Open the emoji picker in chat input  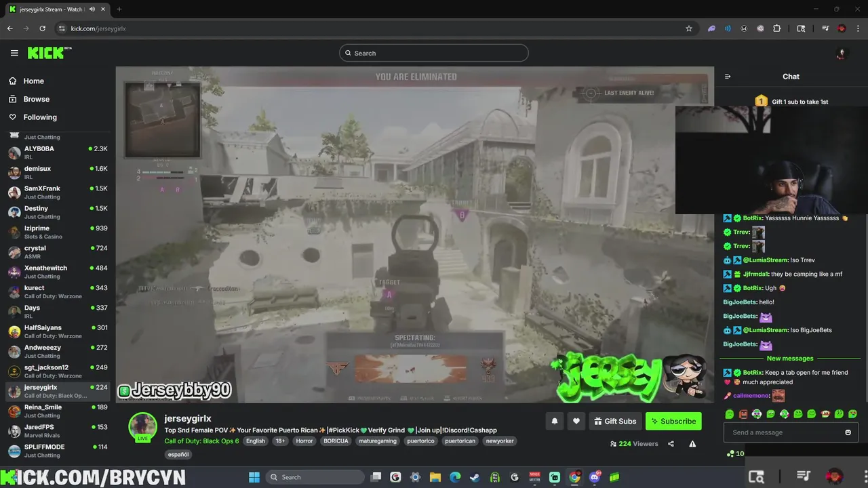point(848,432)
